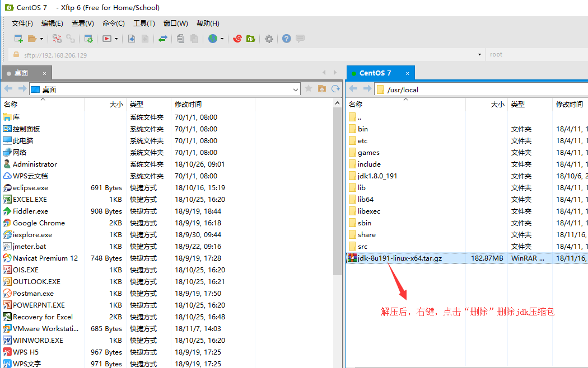Open the 工具(T) menu
The image size is (588, 368).
coord(144,23)
